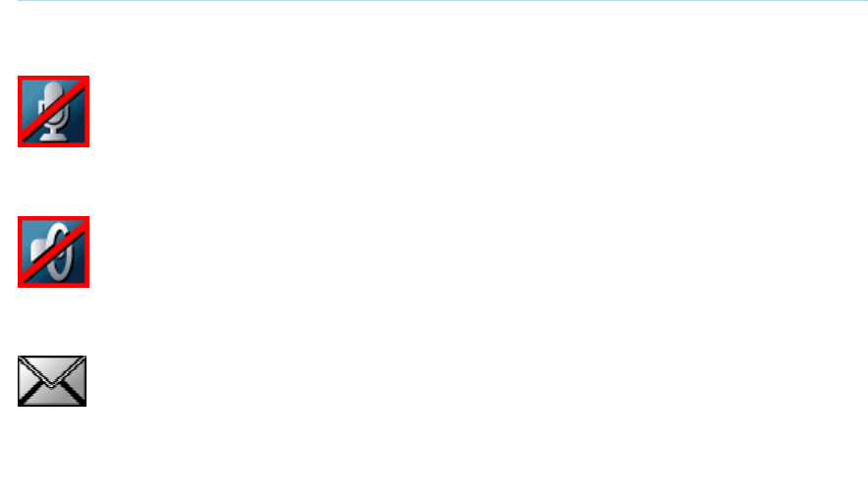Tap the speaker disabled indicator

click(x=53, y=251)
